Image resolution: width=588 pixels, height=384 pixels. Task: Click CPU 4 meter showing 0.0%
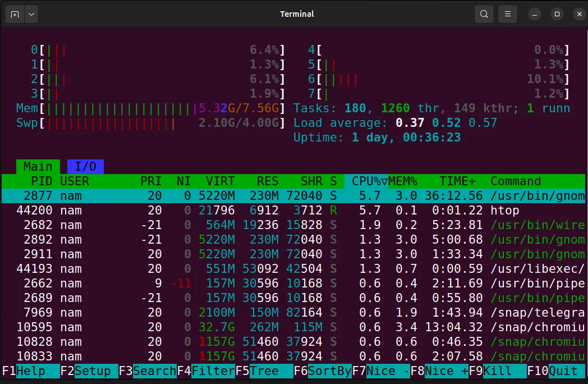pyautogui.click(x=439, y=50)
